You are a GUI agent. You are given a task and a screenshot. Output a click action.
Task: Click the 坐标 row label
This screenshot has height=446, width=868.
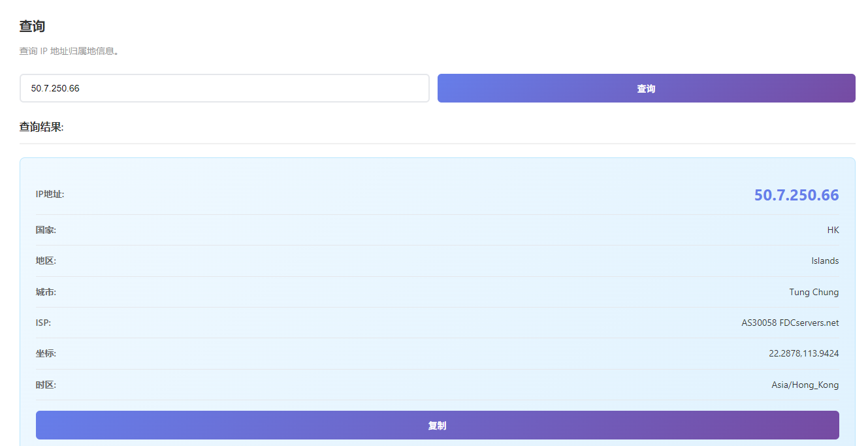(46, 353)
